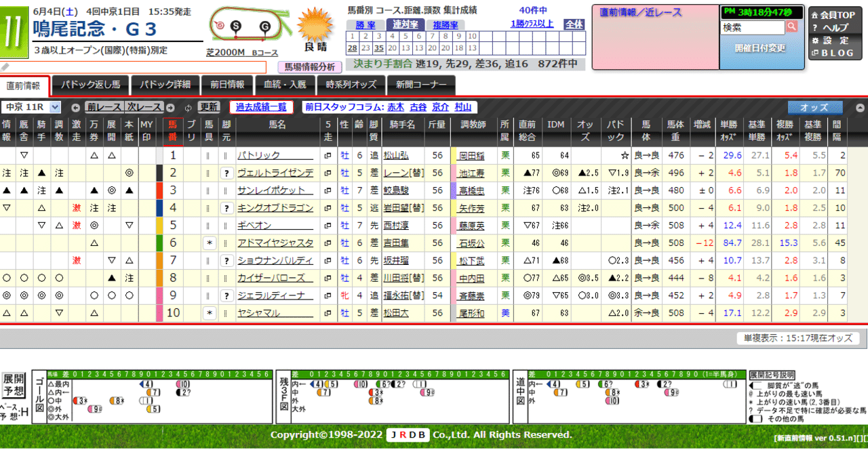Open the 中京11R race selector dropdown
This screenshot has height=454, width=868.
pos(54,107)
